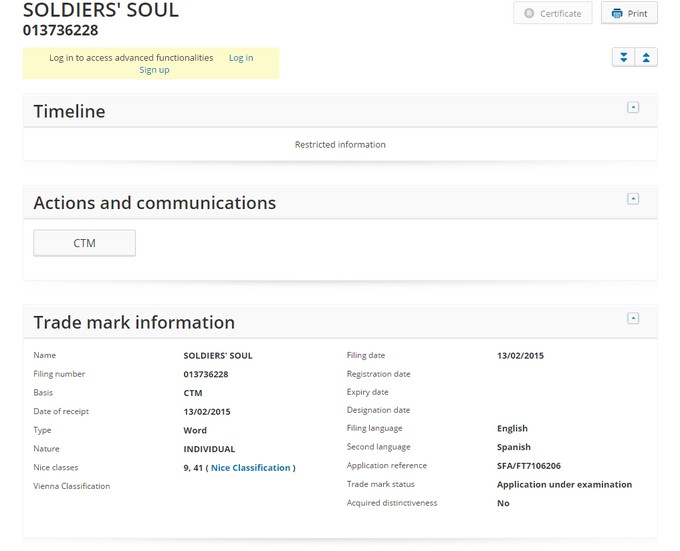Click the Actions and communications heading

click(x=154, y=203)
